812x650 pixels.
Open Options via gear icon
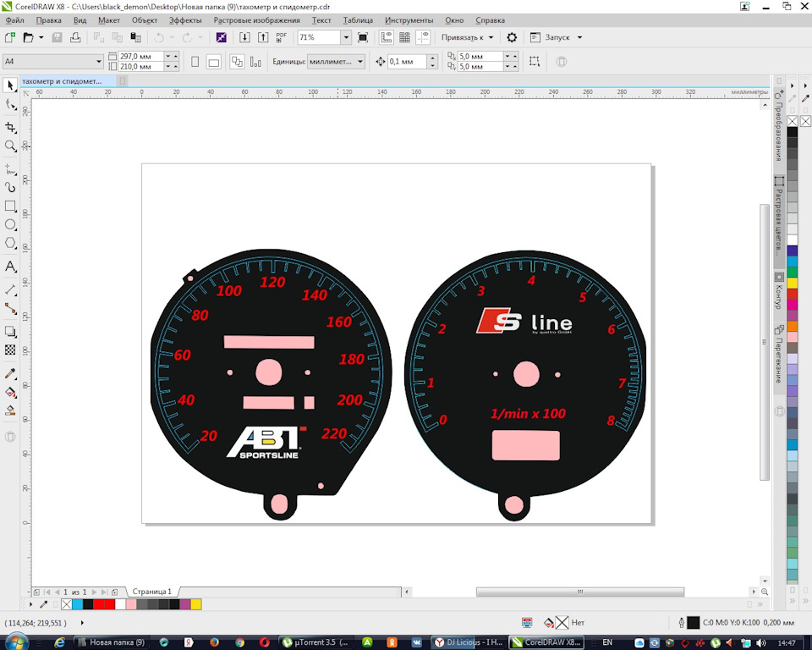tap(512, 37)
